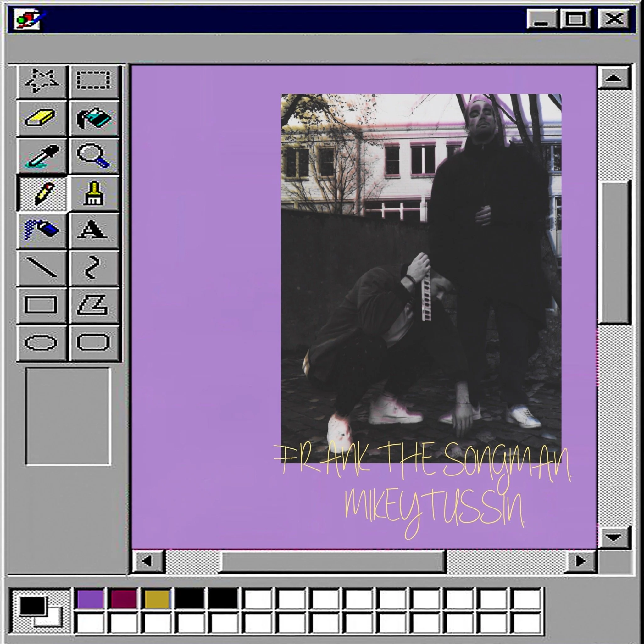
Task: Click the purple color swatch in palette
Action: [x=90, y=599]
